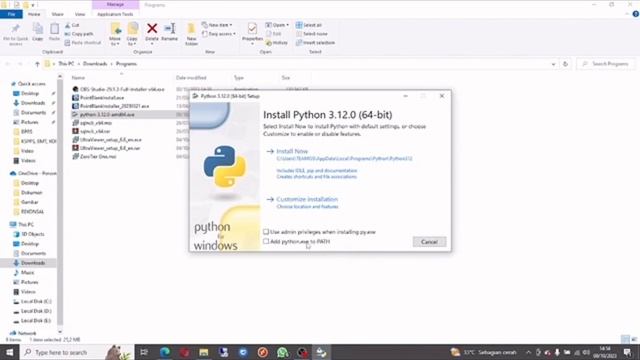Click the red Delete X icon
This screenshot has height=360, width=640.
point(152,29)
